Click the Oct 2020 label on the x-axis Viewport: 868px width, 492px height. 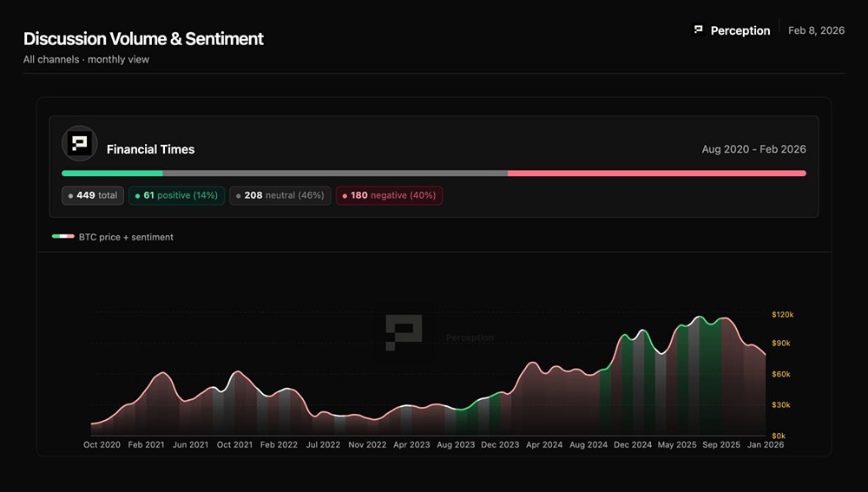point(102,445)
